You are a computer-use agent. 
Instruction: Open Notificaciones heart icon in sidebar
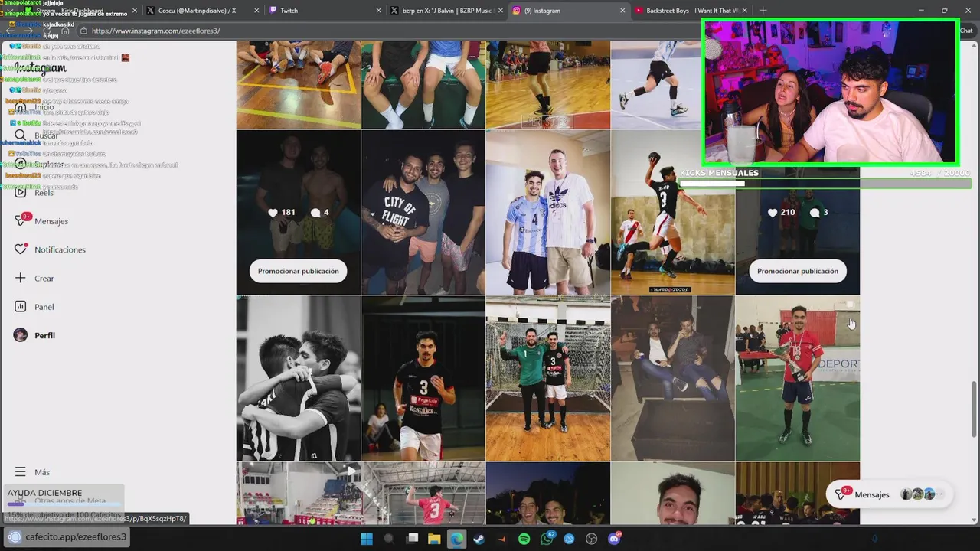(21, 249)
